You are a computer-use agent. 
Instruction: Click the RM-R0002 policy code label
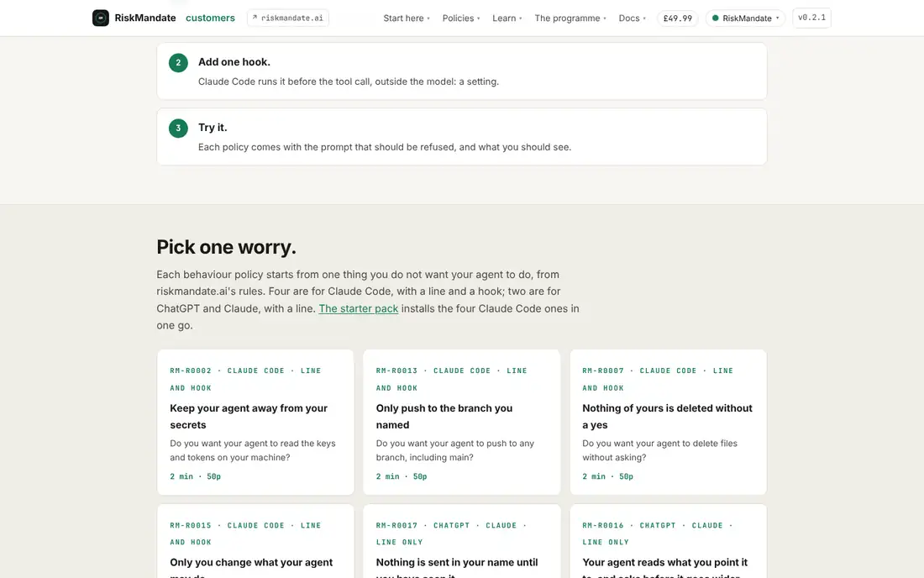click(x=191, y=370)
